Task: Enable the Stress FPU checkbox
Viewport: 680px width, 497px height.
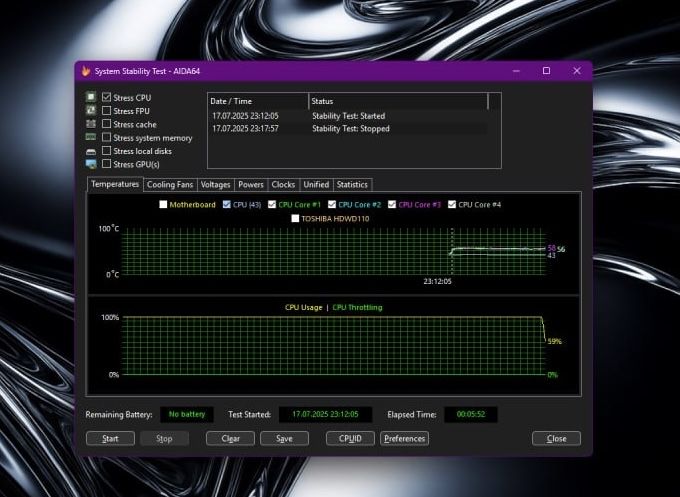Action: click(x=106, y=111)
